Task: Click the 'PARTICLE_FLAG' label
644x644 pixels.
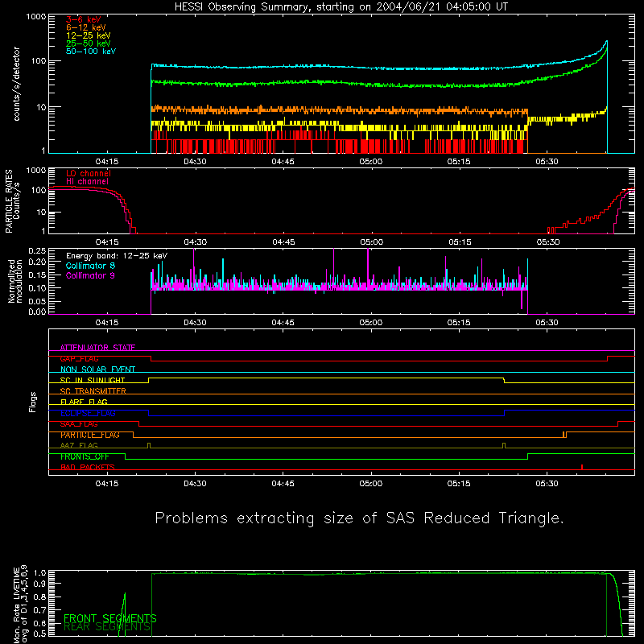Action: tap(90, 435)
